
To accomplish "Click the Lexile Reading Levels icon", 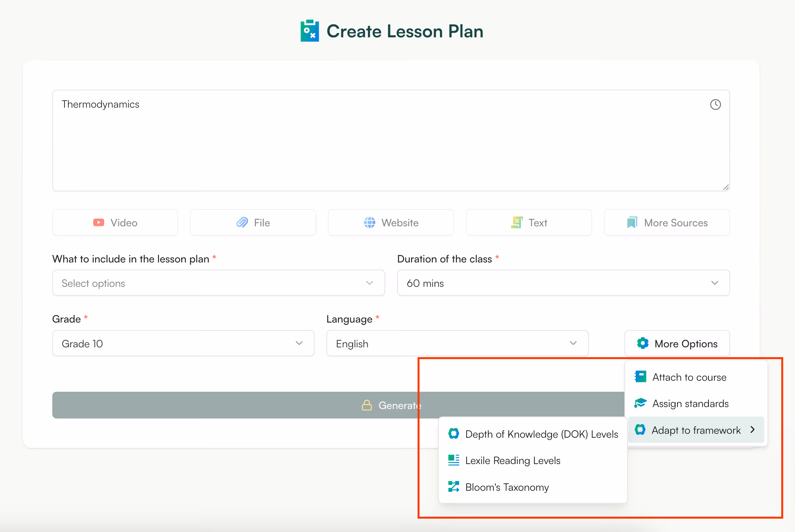I will (454, 460).
